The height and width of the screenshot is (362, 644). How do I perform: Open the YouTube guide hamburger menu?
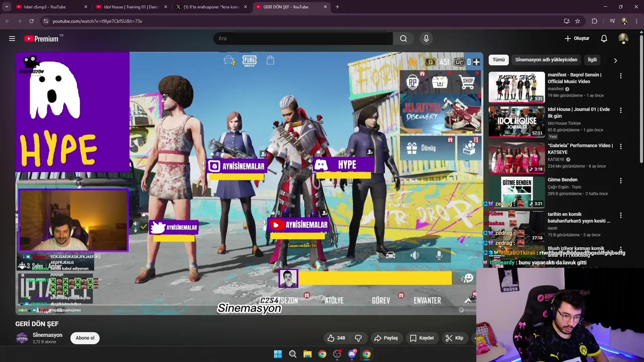[x=12, y=38]
